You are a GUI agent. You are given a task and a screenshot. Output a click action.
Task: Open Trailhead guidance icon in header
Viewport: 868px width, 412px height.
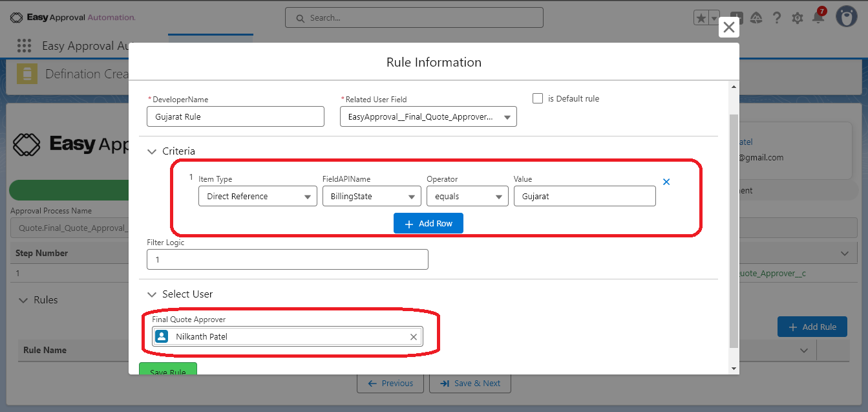(x=756, y=18)
